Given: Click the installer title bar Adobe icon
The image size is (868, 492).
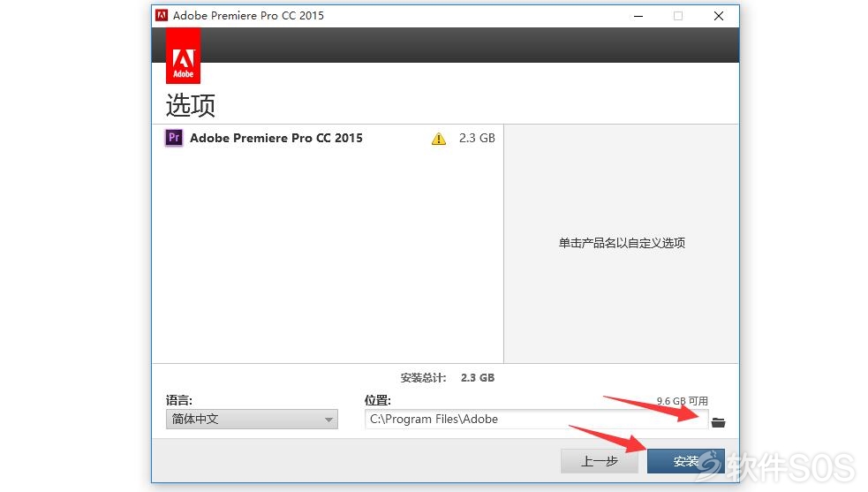Looking at the screenshot, I should pos(162,16).
